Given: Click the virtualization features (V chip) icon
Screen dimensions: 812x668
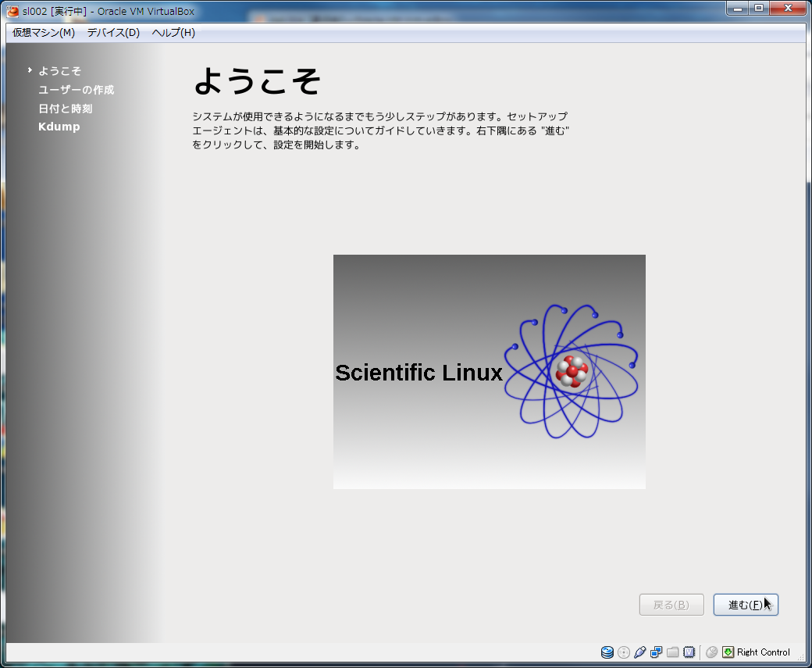Looking at the screenshot, I should (689, 652).
